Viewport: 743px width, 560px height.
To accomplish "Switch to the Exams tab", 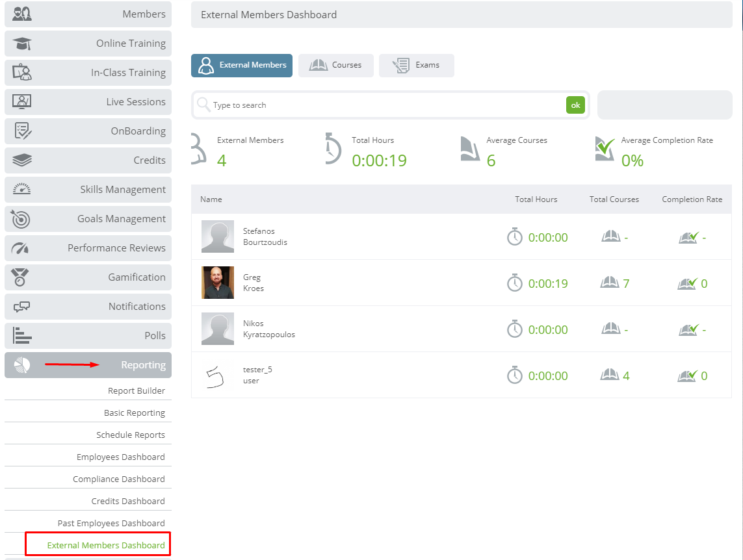I will [x=417, y=66].
